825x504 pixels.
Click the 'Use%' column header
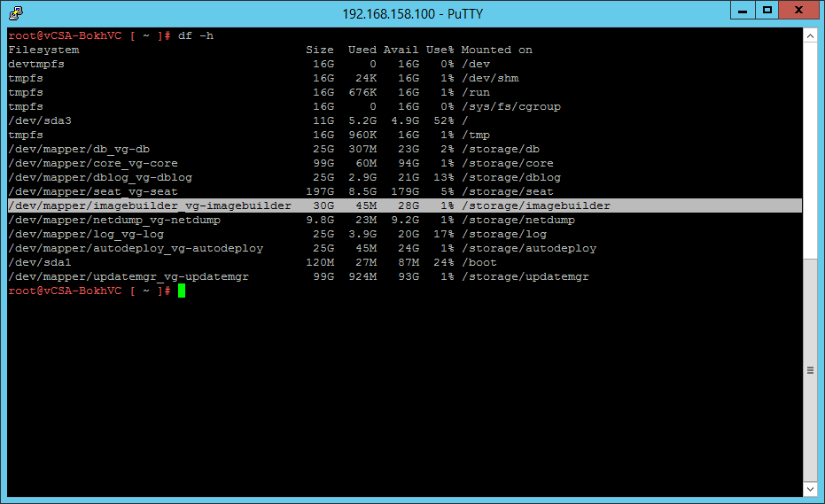[440, 50]
